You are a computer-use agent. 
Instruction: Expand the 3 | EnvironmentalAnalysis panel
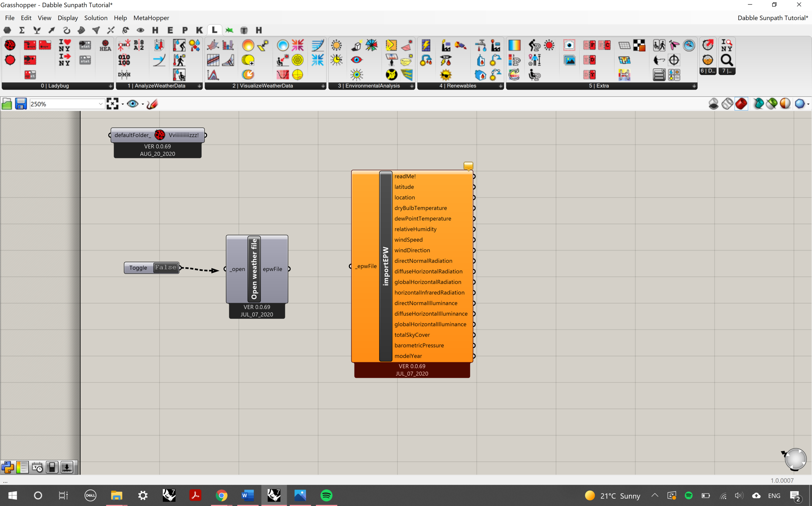(412, 86)
